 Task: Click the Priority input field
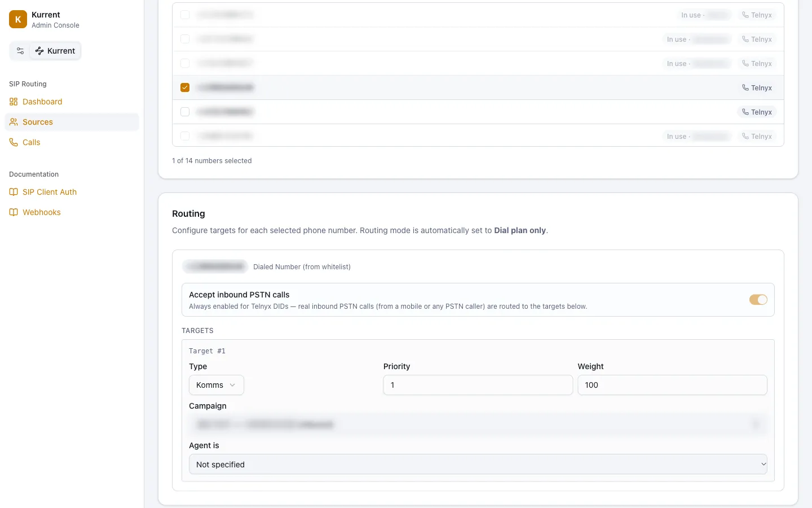pos(478,385)
